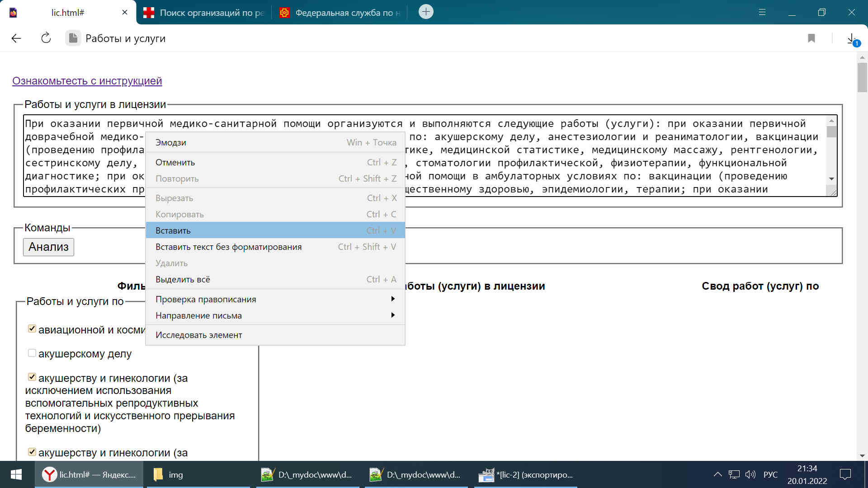The height and width of the screenshot is (488, 868).
Task: Open the taskbar clock showing 21:34
Action: (x=807, y=474)
